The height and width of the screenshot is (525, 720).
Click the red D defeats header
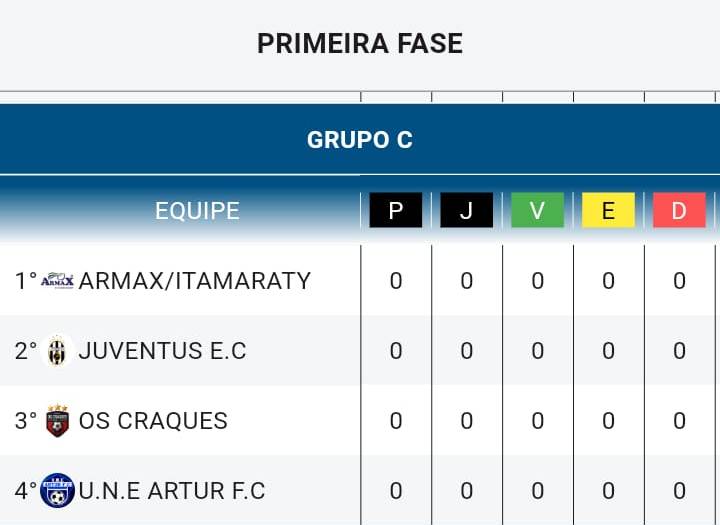click(x=679, y=210)
